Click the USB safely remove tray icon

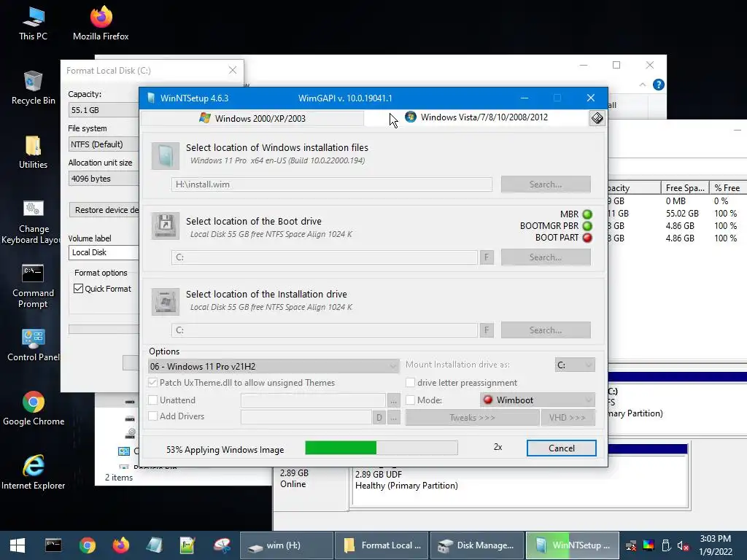666,545
